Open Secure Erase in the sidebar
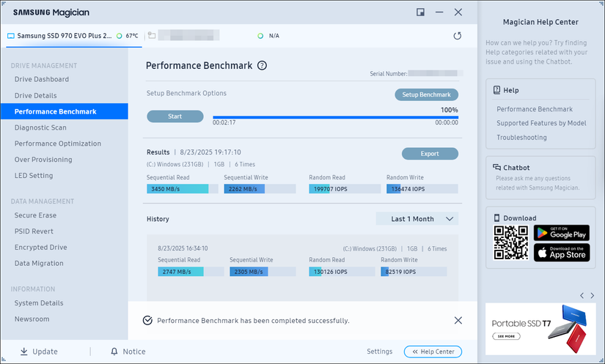The image size is (605, 364). [35, 215]
